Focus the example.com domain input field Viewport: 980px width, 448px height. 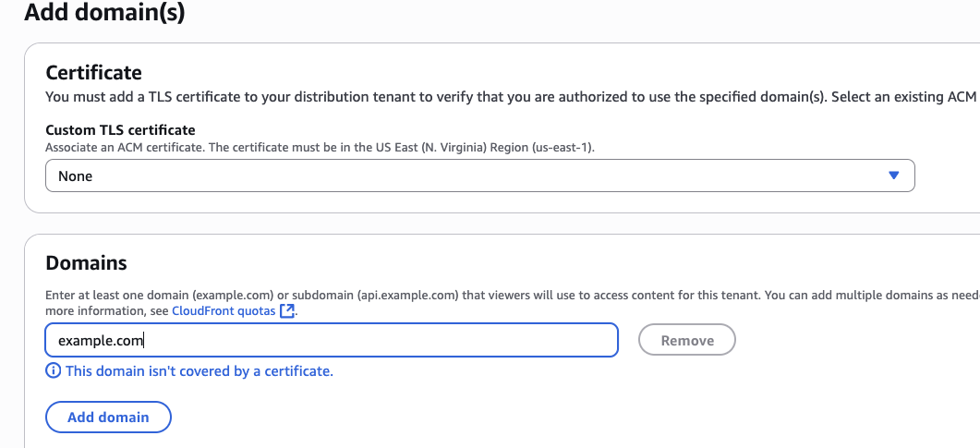click(331, 340)
